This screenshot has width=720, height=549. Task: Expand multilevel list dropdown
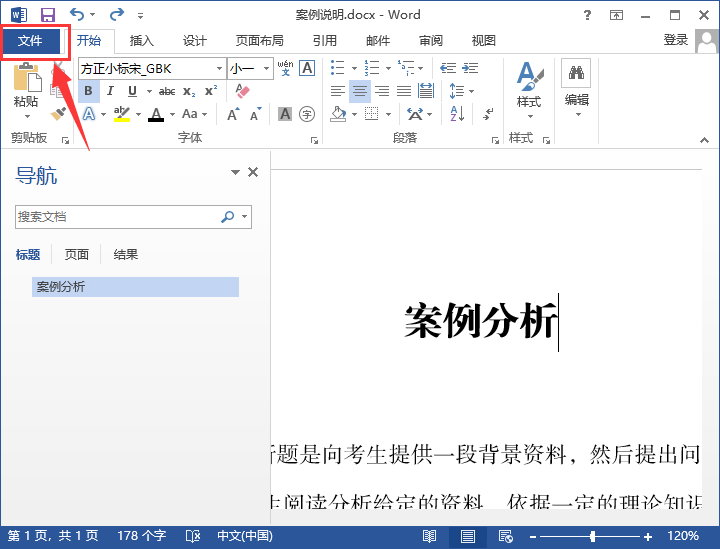tap(421, 68)
